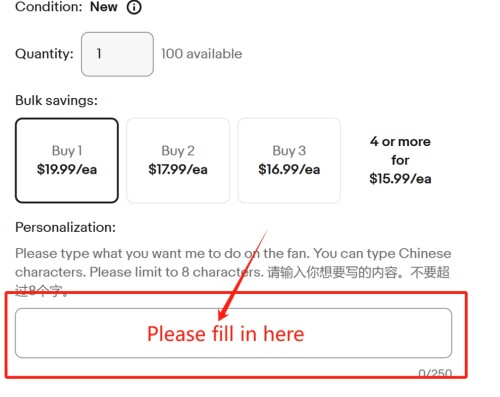Click the limit to 8 characters note
This screenshot has height=397, width=500.
177,272
